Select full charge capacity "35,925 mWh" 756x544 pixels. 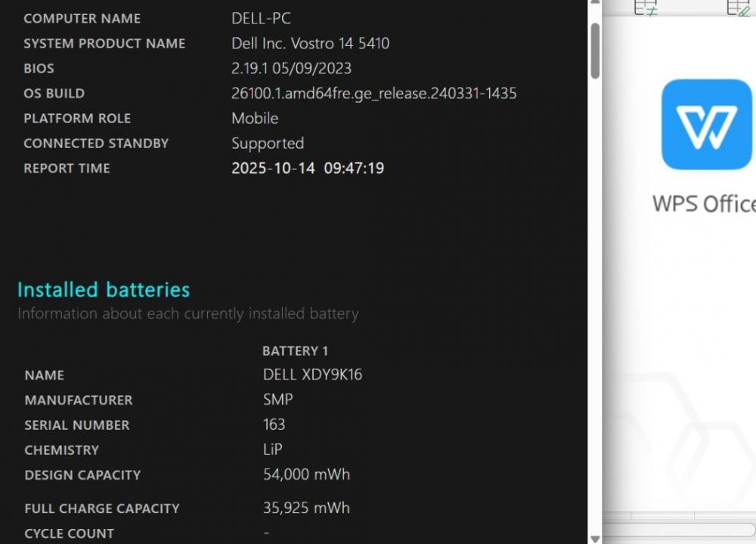306,508
